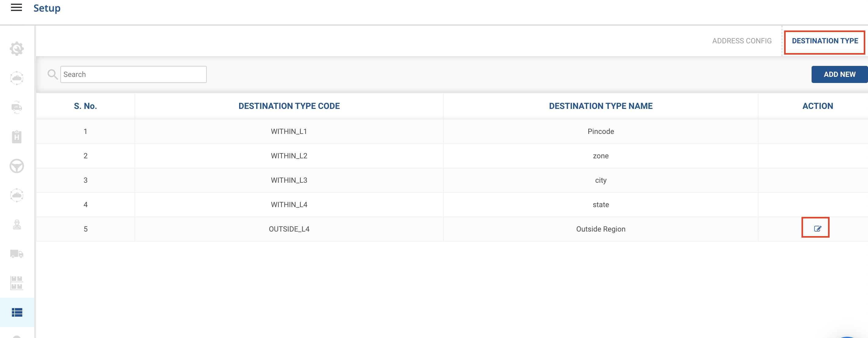The height and width of the screenshot is (338, 868).
Task: Click the search magnifier icon
Action: point(52,74)
